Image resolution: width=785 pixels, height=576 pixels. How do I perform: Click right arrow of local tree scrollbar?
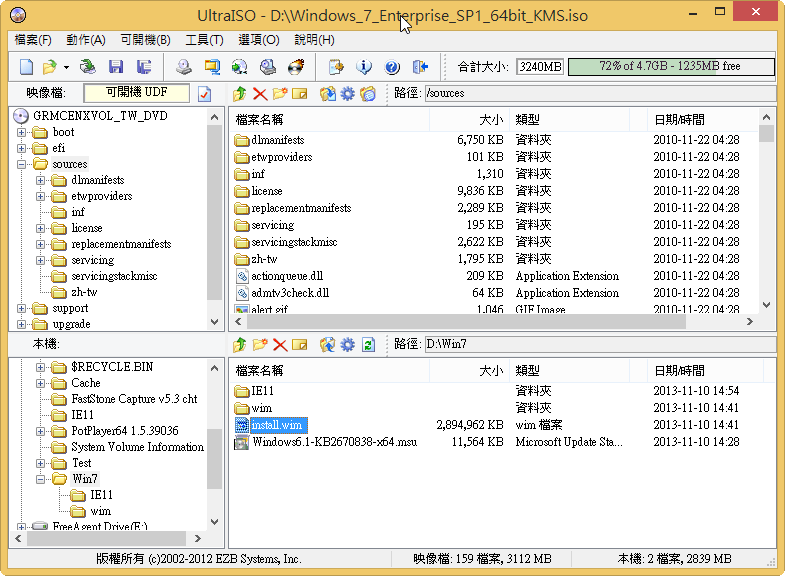tap(198, 539)
